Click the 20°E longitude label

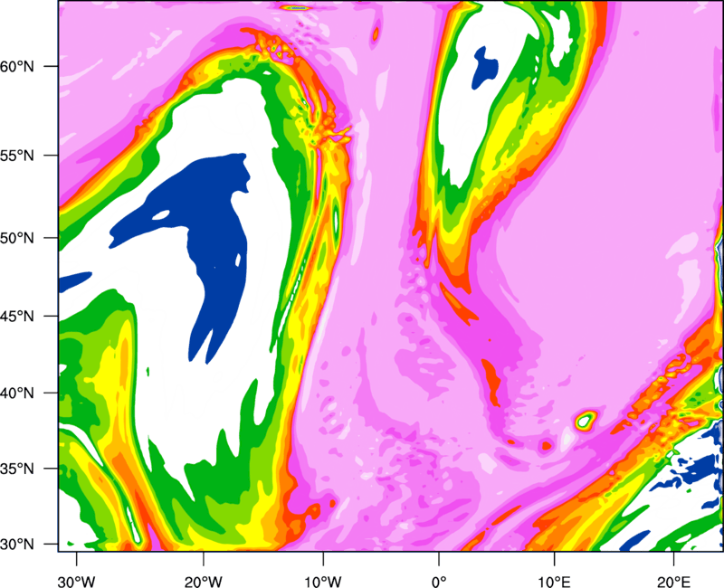click(672, 582)
